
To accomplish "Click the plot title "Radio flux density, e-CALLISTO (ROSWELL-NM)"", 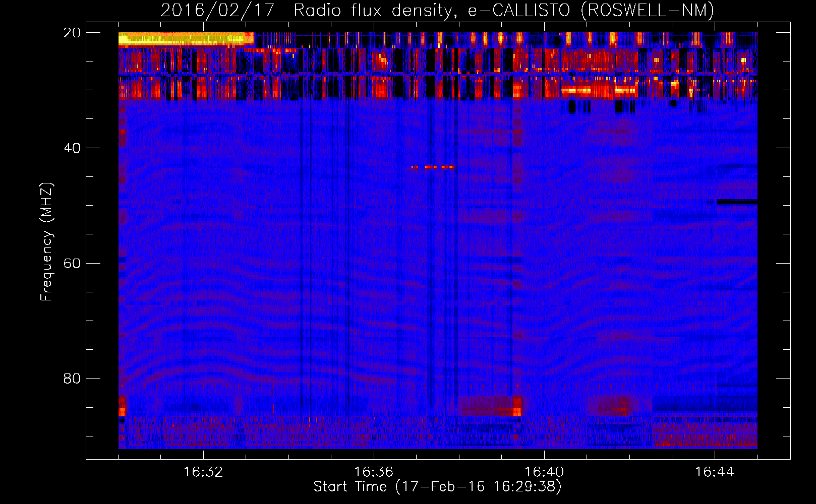I will tap(504, 10).
